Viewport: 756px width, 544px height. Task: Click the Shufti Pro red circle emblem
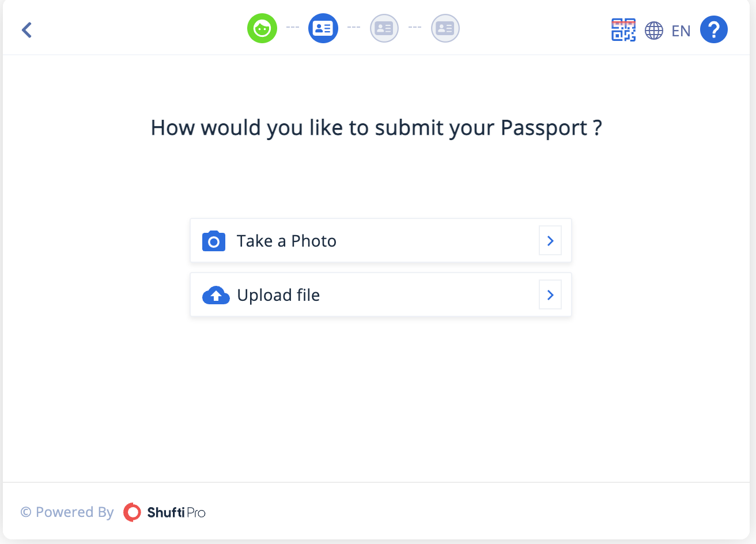point(132,512)
